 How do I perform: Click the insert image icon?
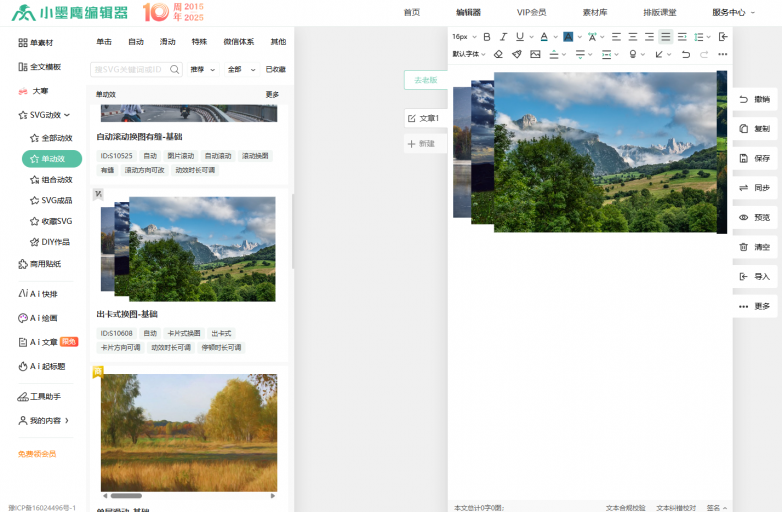tap(535, 54)
